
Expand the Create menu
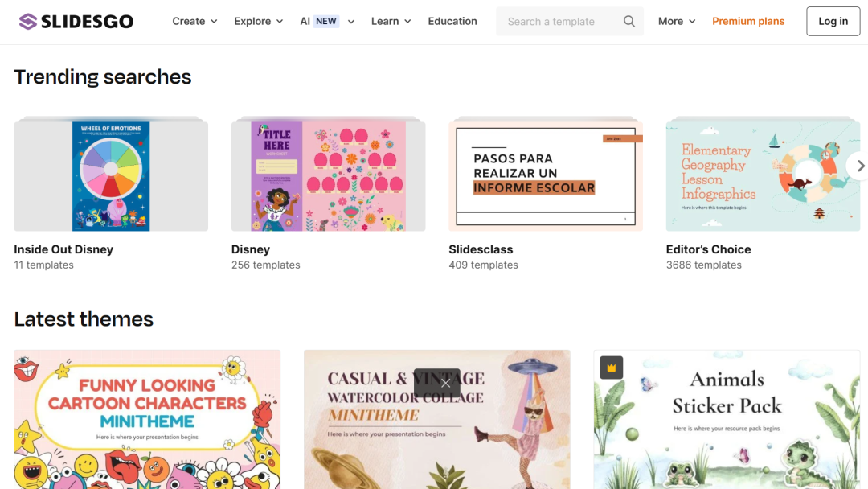194,22
